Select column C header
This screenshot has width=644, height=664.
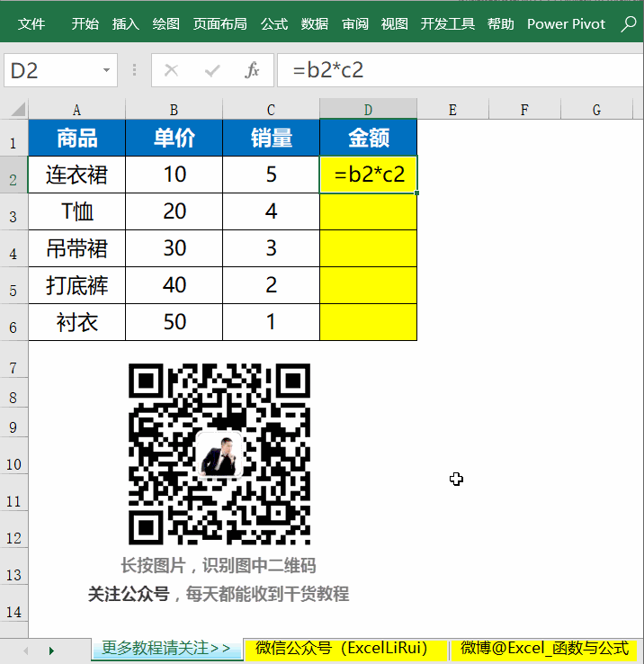click(271, 110)
